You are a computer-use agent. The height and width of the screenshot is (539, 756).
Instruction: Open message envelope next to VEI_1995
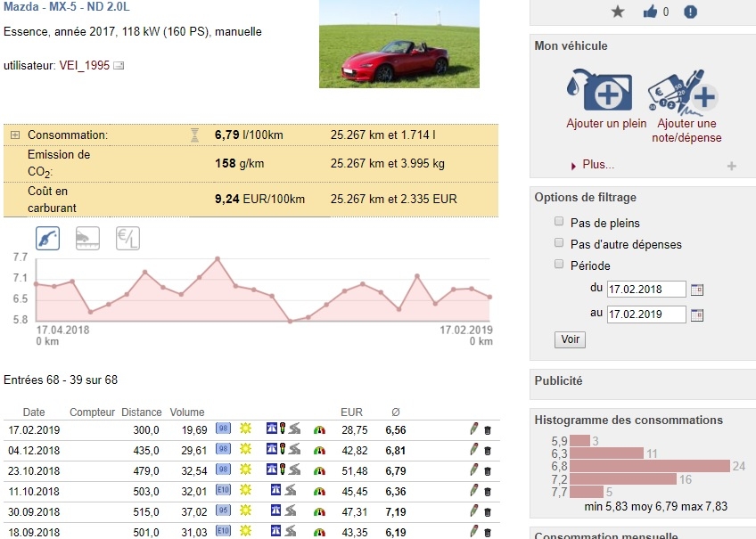119,66
